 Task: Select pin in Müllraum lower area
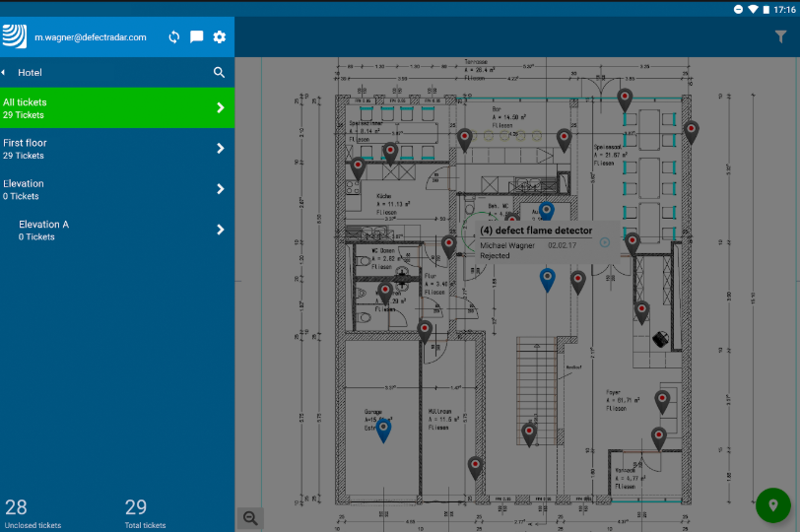pos(476,469)
